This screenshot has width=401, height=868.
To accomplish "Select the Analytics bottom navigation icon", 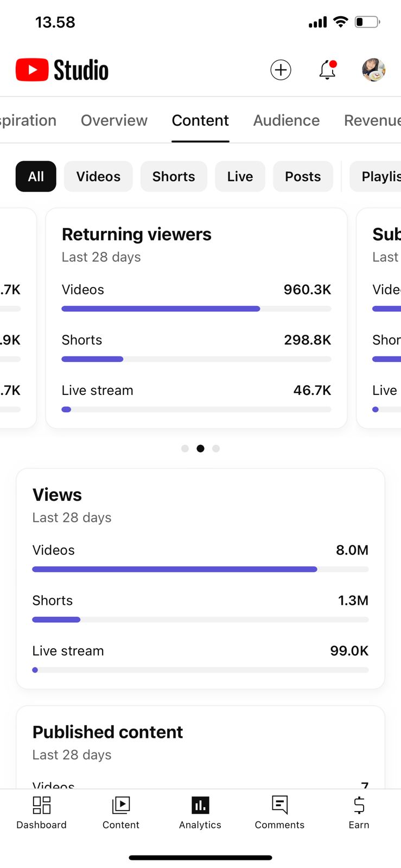I will pos(200,812).
